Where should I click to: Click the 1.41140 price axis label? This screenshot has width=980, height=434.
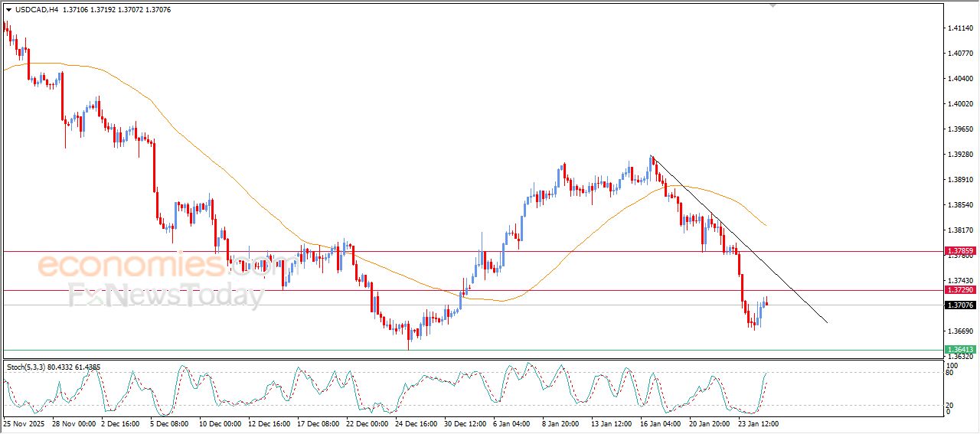point(959,28)
